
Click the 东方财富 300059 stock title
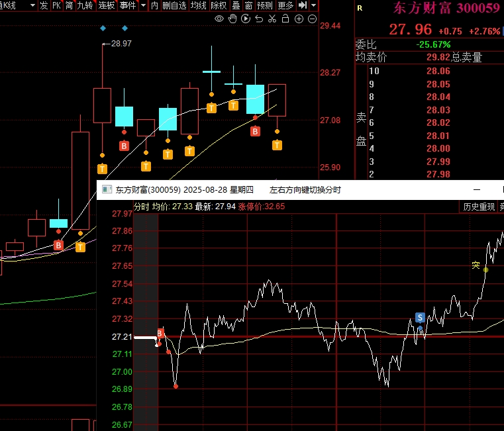click(447, 8)
